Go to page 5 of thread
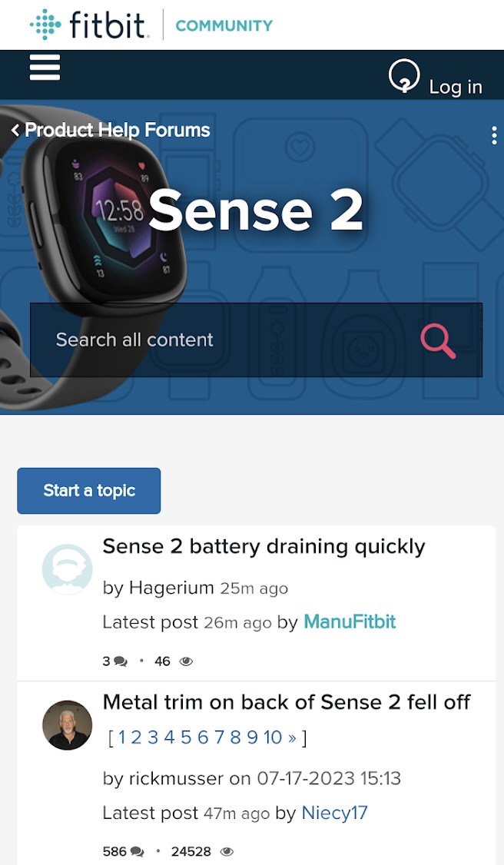The image size is (504, 865). 186,737
